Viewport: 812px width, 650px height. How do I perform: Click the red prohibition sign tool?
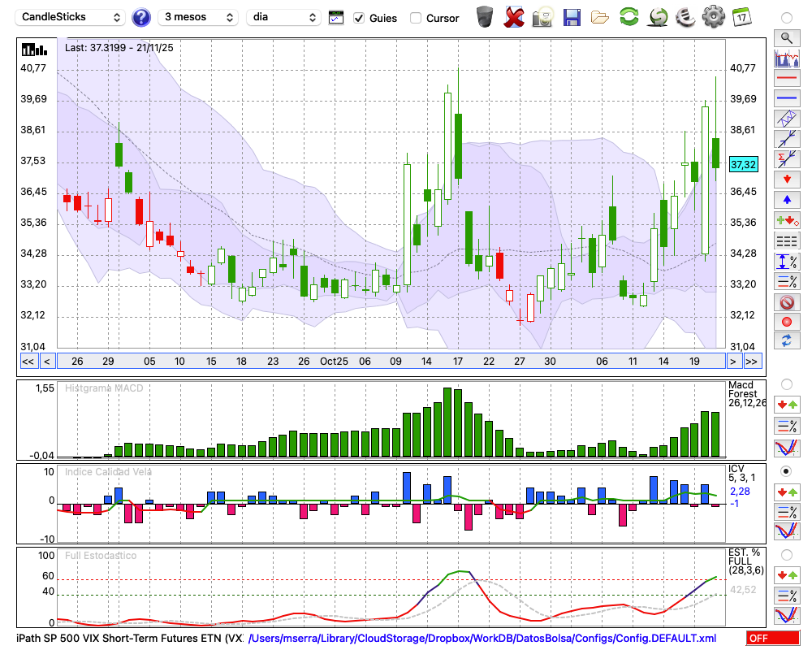click(786, 302)
